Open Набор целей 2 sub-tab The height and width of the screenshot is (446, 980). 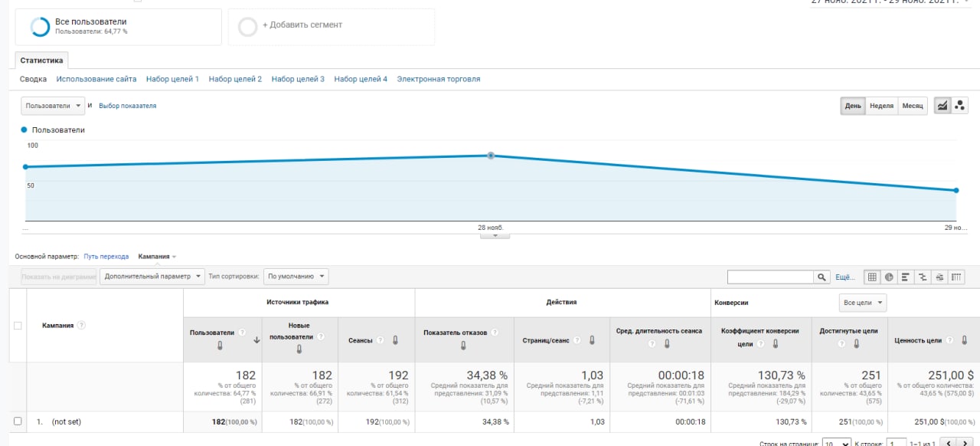click(235, 79)
